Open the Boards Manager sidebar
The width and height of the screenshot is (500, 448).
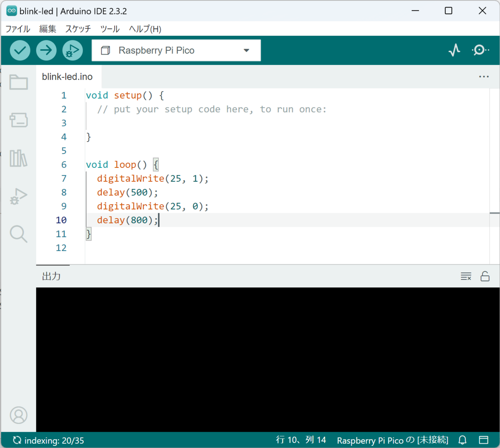19,120
